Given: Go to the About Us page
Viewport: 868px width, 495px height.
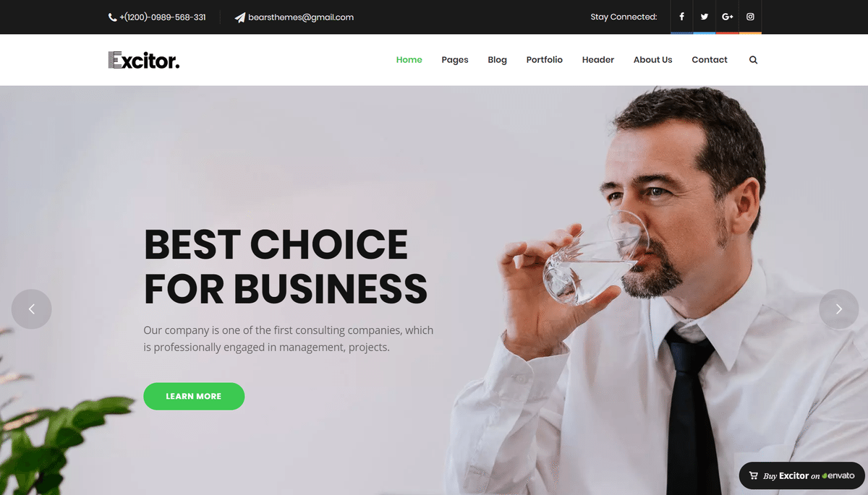Looking at the screenshot, I should click(653, 60).
